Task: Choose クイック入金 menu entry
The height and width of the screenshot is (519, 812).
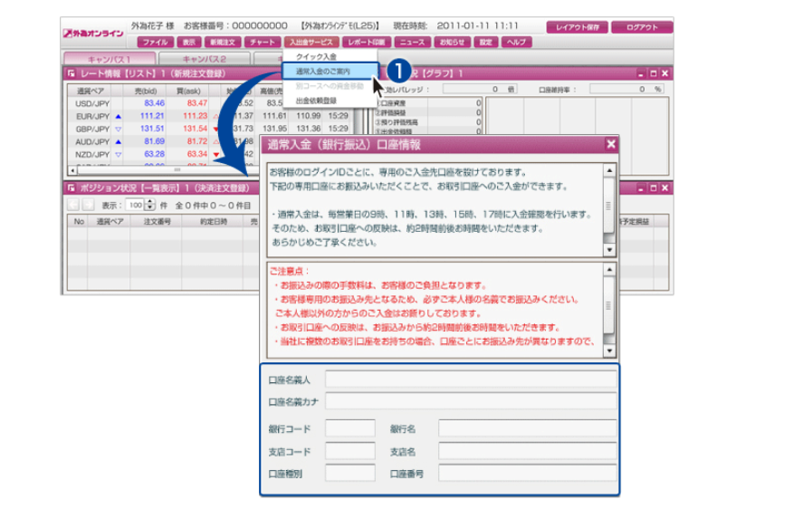Action: pyautogui.click(x=317, y=56)
